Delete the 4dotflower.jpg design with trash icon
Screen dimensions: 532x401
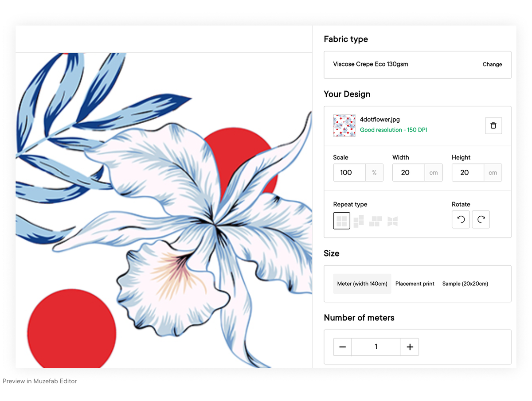(493, 126)
